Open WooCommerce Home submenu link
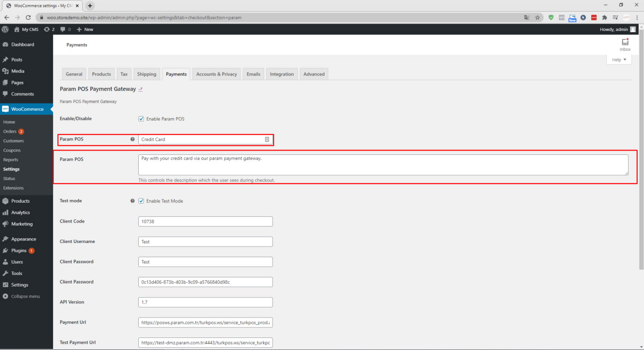Screen dimensions: 644x350 pos(9,122)
